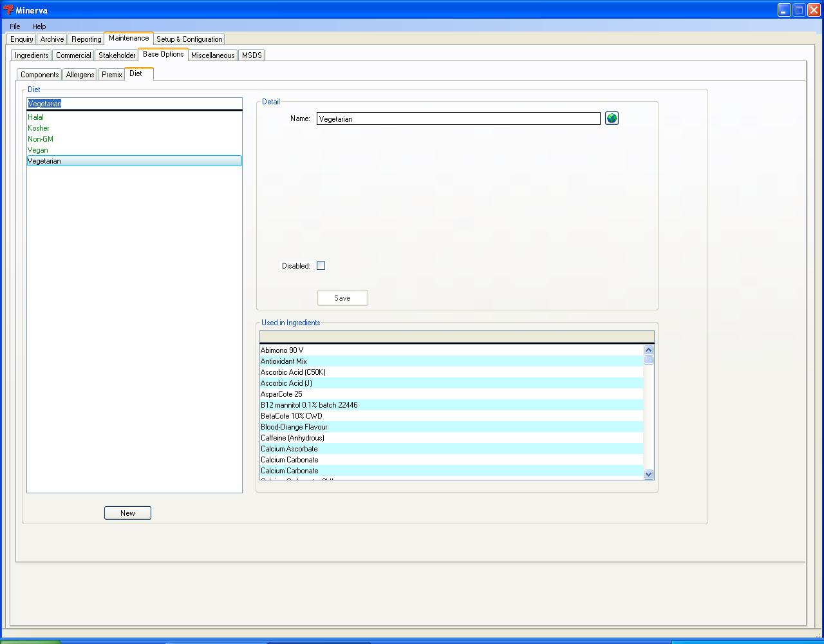This screenshot has height=644, width=824.
Task: Select Halal in the Diet list
Action: [x=135, y=117]
